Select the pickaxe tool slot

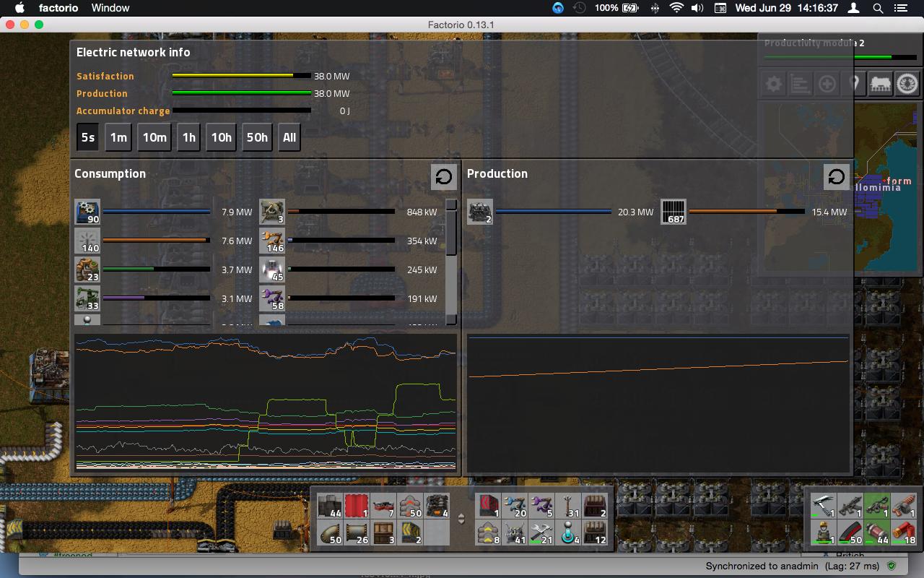[x=824, y=506]
